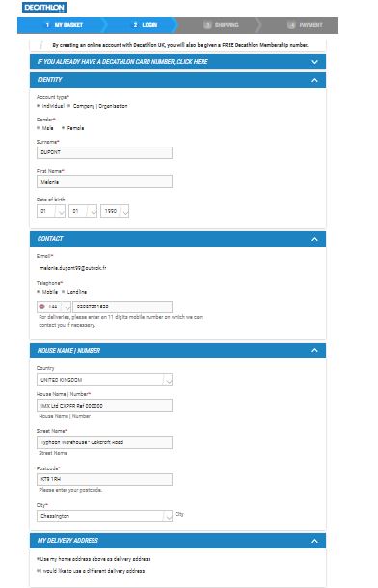Expand the 'If you already have a Decathlon card number' section

point(177,62)
